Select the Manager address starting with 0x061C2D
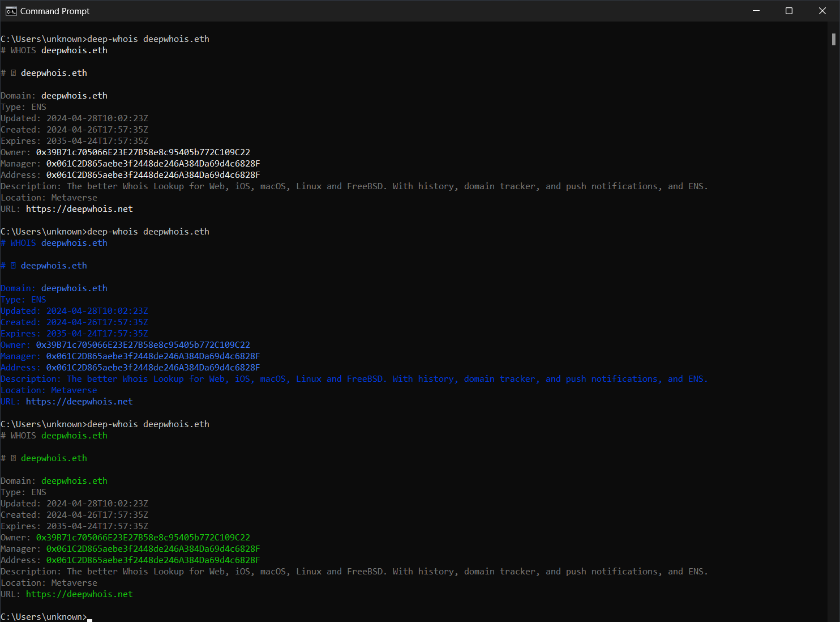 tap(152, 163)
